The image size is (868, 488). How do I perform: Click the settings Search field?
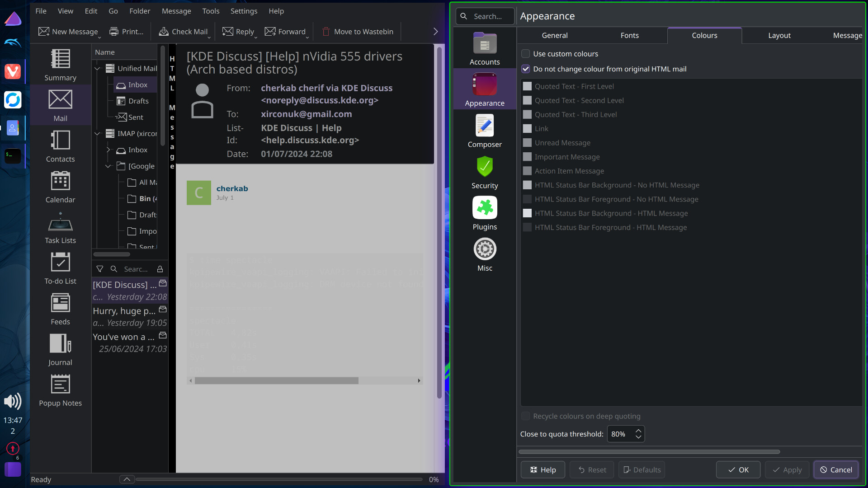click(485, 16)
